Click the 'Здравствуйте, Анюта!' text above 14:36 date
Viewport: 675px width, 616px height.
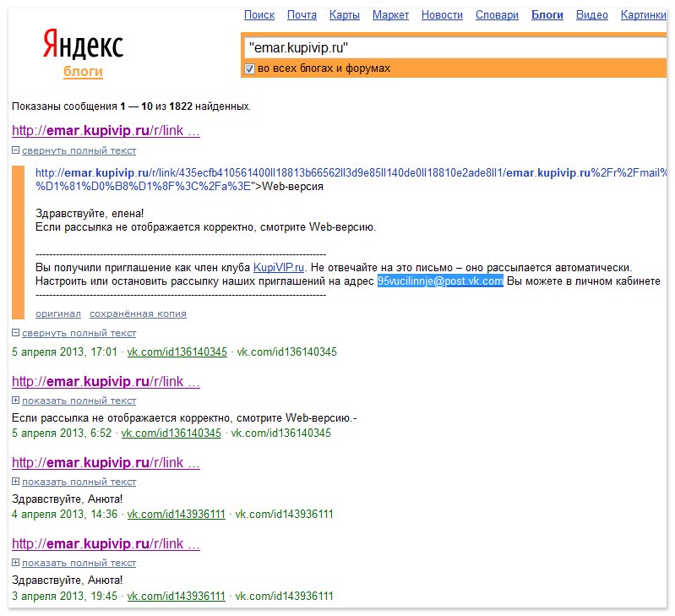pos(67,499)
